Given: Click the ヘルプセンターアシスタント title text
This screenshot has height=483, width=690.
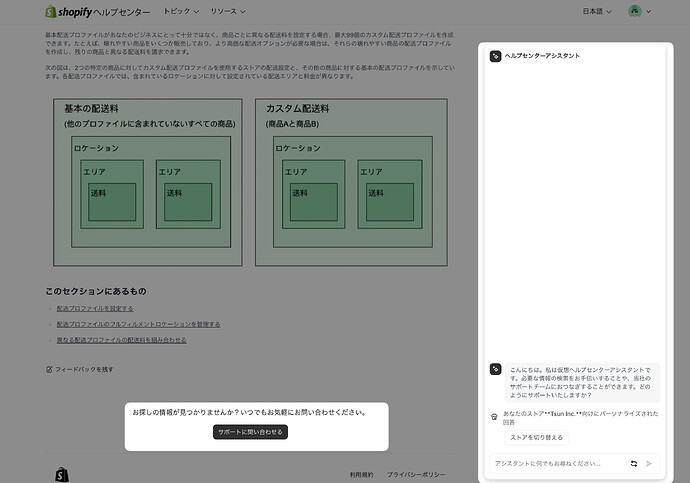Looking at the screenshot, I should tap(542, 56).
